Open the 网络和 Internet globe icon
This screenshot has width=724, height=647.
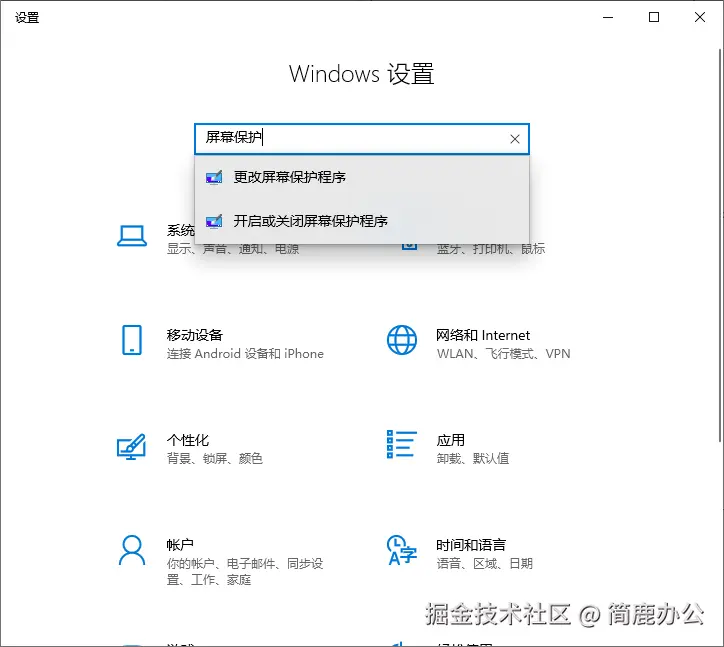click(402, 340)
